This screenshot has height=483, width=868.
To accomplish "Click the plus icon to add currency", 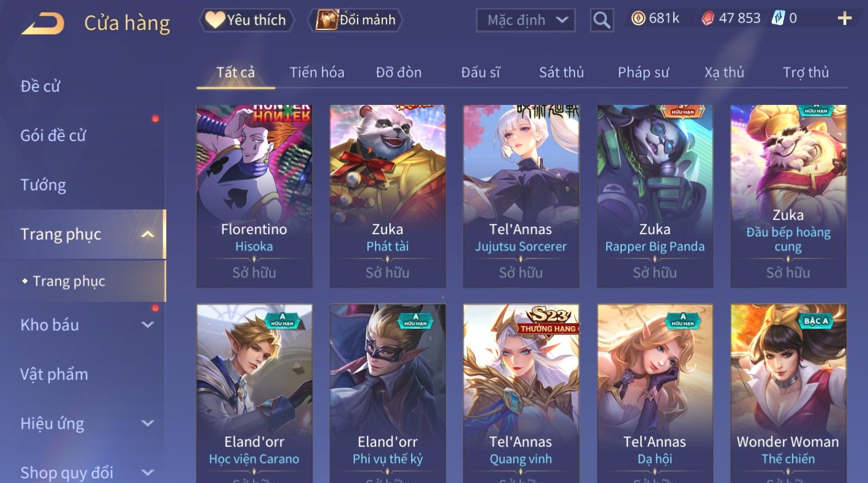I will (x=844, y=19).
